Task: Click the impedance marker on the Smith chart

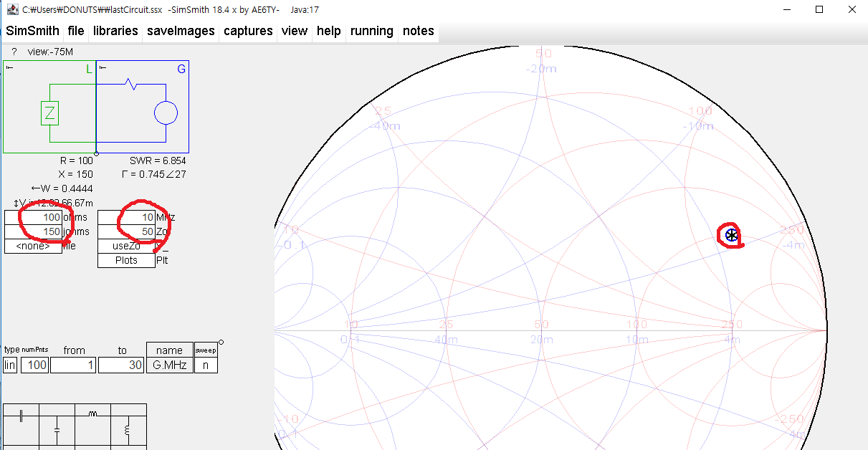Action: [731, 235]
